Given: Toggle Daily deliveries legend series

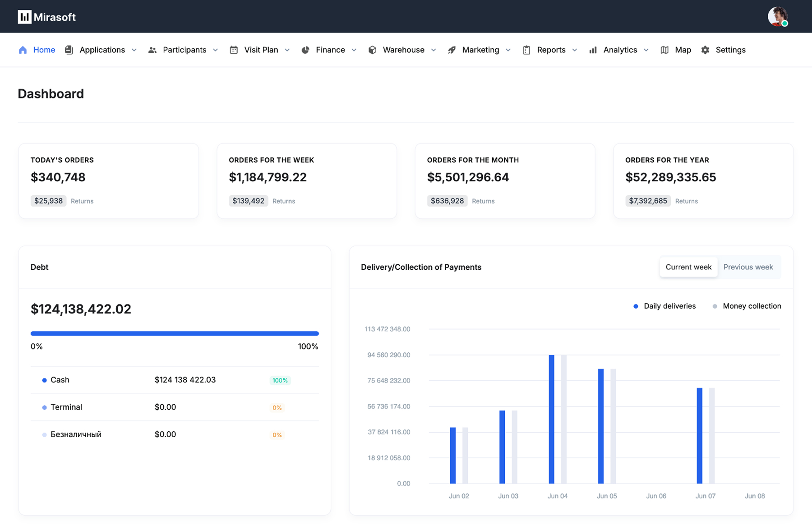Looking at the screenshot, I should 664,306.
